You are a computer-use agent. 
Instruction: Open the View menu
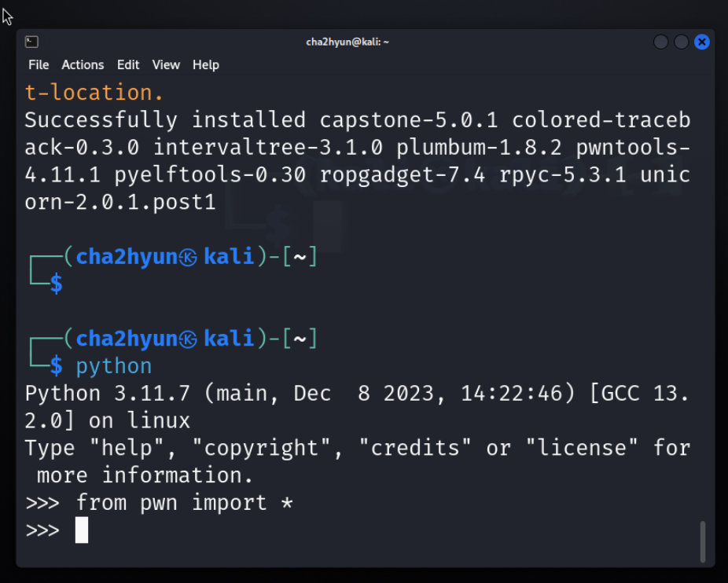click(x=166, y=64)
